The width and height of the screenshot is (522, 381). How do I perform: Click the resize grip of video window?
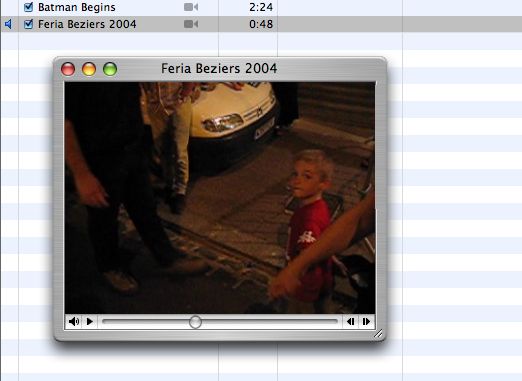[x=378, y=334]
